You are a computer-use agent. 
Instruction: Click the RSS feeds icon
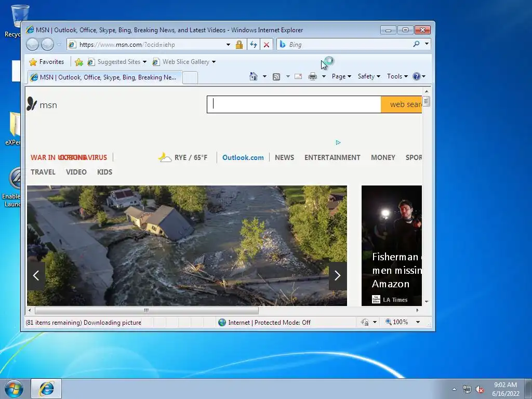click(x=276, y=77)
